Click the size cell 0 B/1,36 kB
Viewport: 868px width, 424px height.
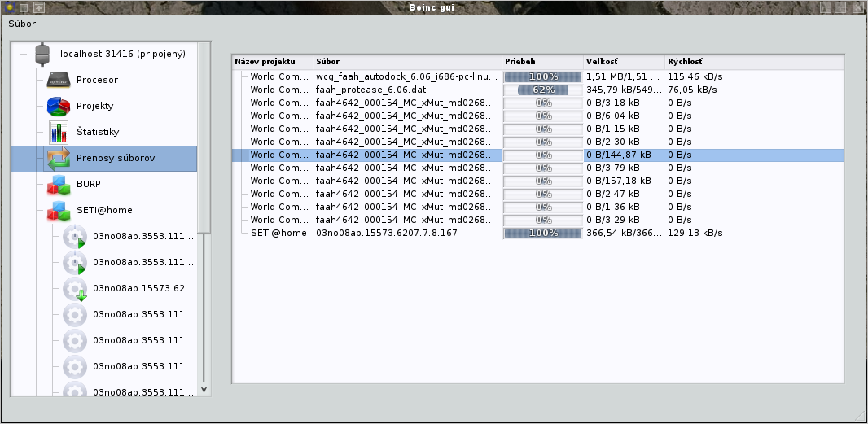click(613, 207)
